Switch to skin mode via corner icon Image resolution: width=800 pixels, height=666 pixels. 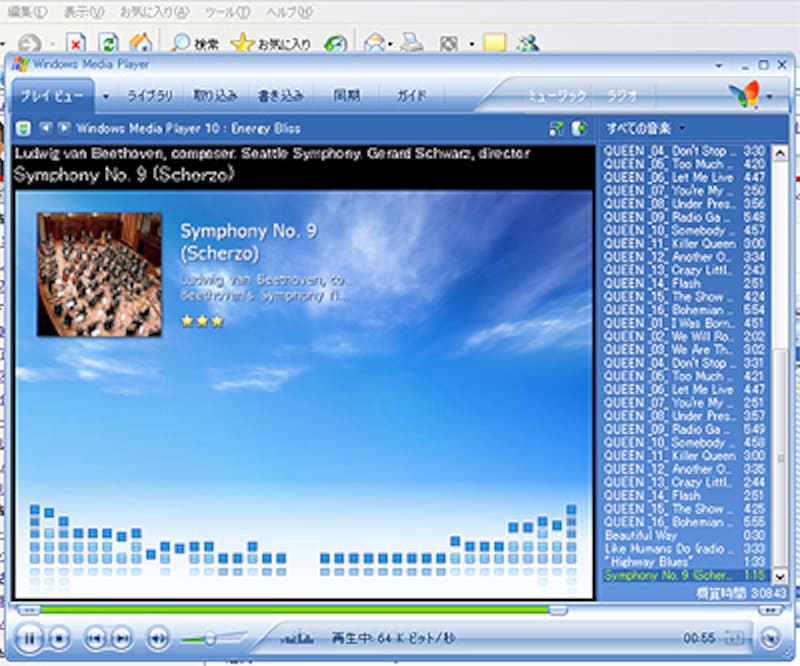click(x=770, y=638)
